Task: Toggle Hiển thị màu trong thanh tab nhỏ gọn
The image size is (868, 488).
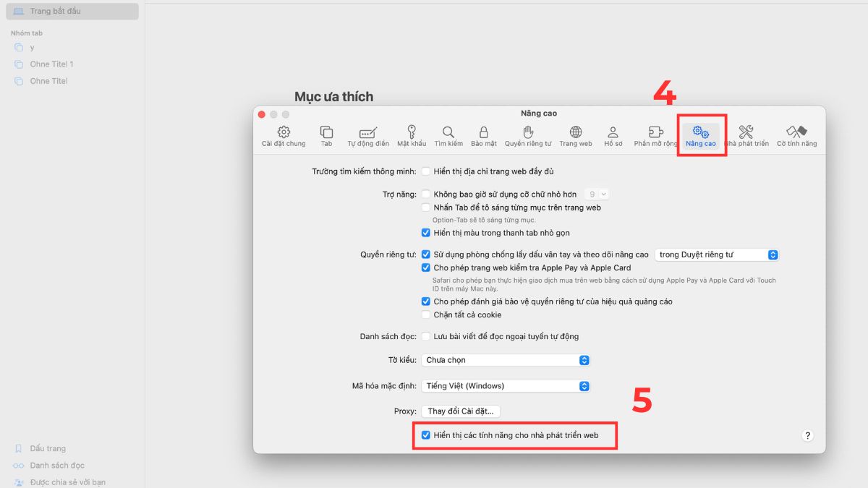Action: [x=426, y=233]
